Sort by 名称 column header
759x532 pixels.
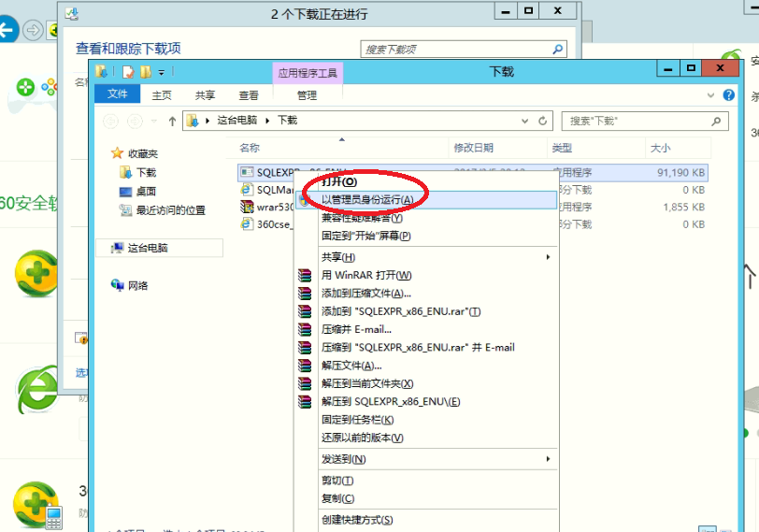click(x=250, y=148)
